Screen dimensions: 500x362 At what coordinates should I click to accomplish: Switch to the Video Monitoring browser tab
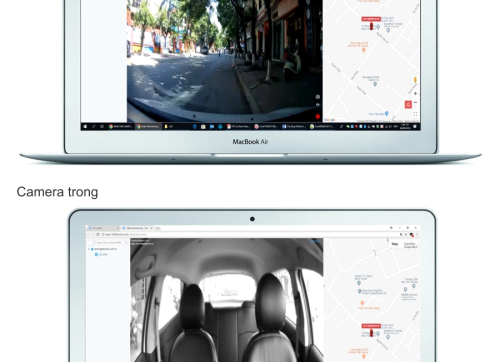137,228
